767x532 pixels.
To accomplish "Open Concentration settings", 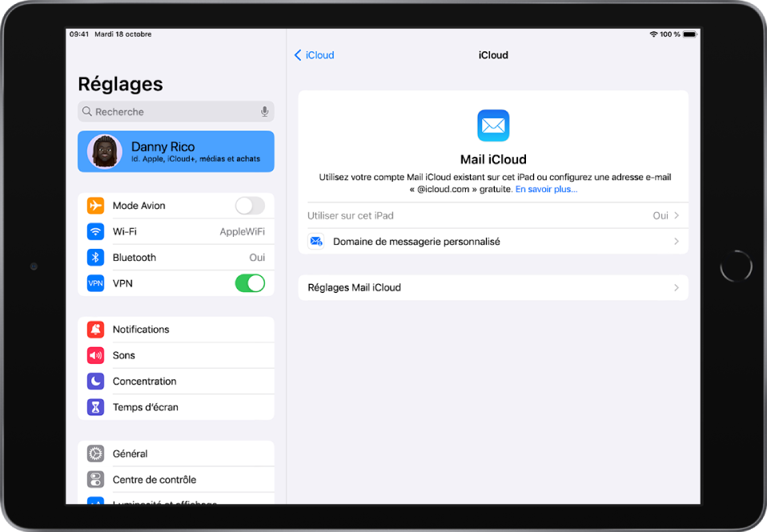I will (x=176, y=381).
